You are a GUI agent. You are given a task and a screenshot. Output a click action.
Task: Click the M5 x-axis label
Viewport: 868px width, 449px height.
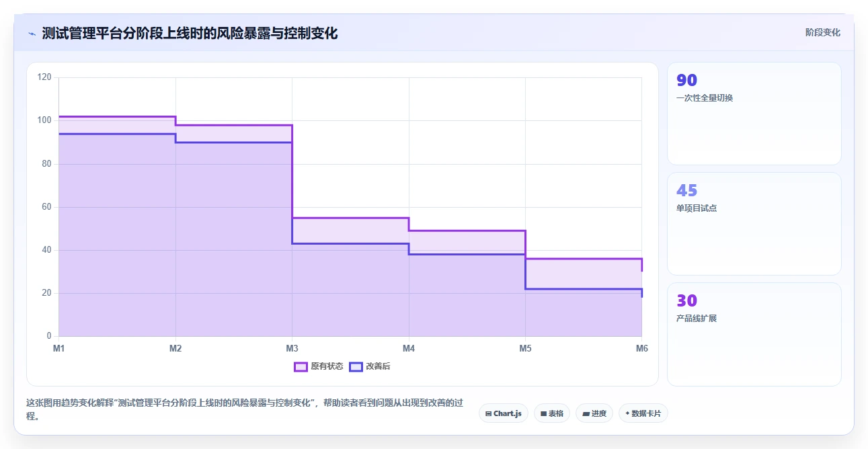click(525, 348)
